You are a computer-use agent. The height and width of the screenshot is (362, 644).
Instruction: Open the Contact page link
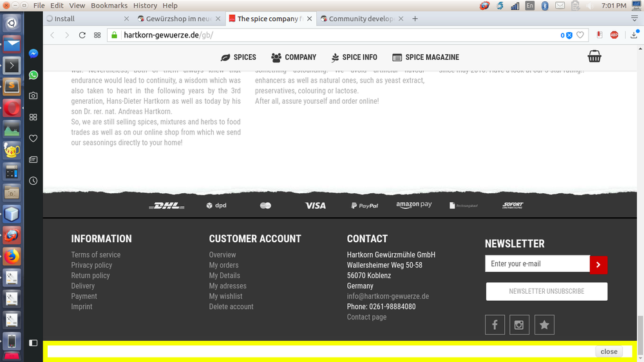[367, 317]
